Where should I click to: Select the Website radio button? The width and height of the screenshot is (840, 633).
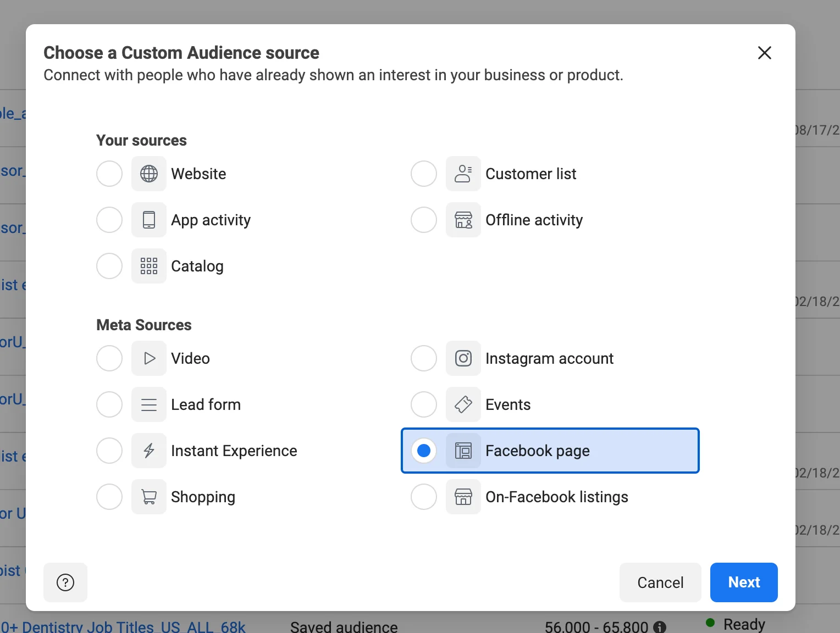pyautogui.click(x=109, y=174)
